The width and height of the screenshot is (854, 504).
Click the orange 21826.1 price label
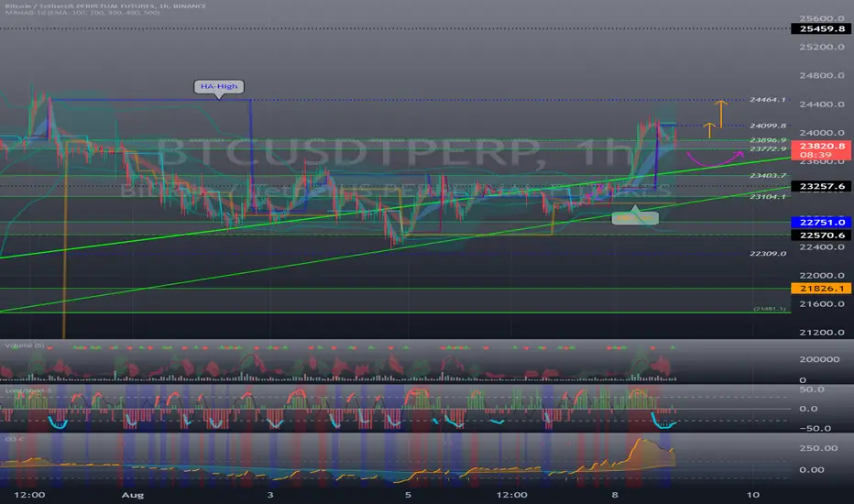(821, 289)
